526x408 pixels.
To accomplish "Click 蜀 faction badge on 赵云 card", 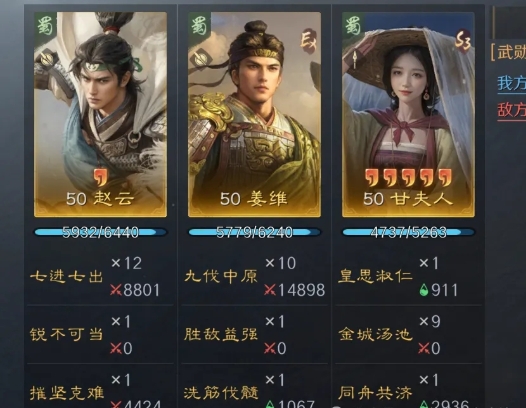I will point(45,26).
